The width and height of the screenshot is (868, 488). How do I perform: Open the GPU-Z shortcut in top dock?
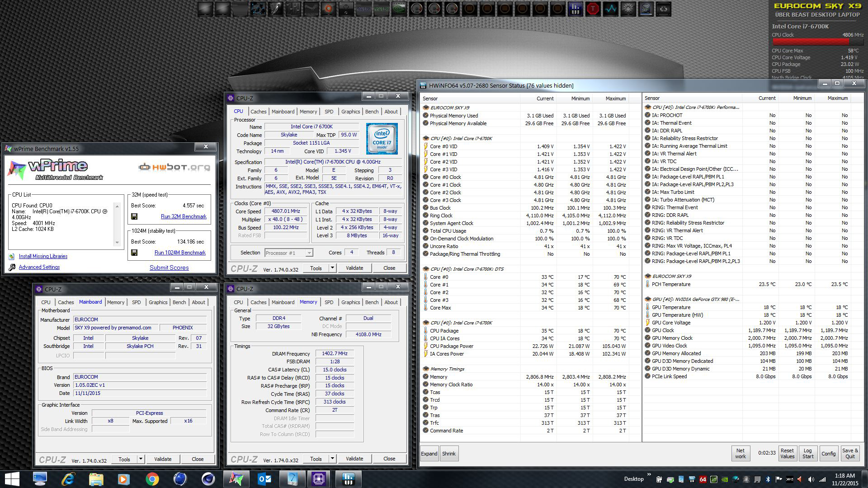coord(382,9)
